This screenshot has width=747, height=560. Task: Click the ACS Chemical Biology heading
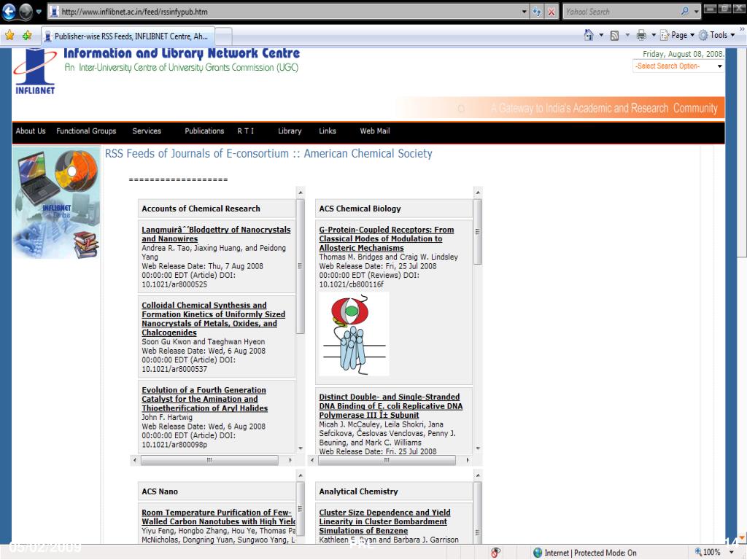point(360,209)
